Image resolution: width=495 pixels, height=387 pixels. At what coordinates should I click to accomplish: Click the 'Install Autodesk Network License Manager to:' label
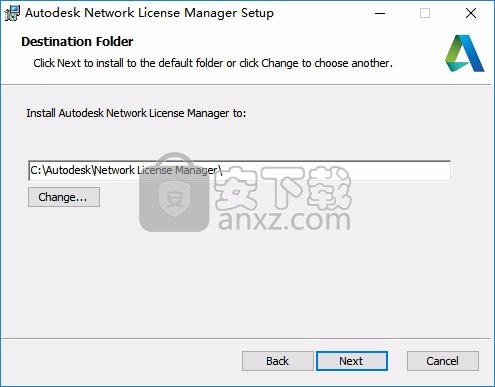[136, 113]
